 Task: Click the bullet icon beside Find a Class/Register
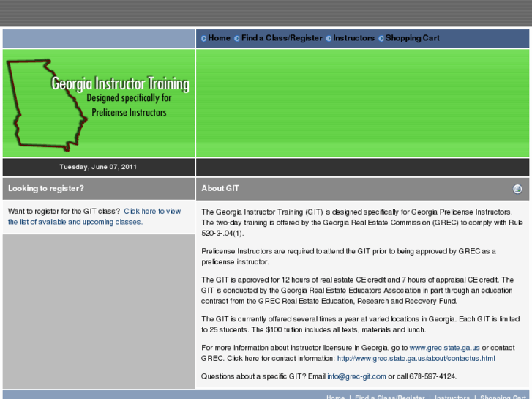point(237,38)
